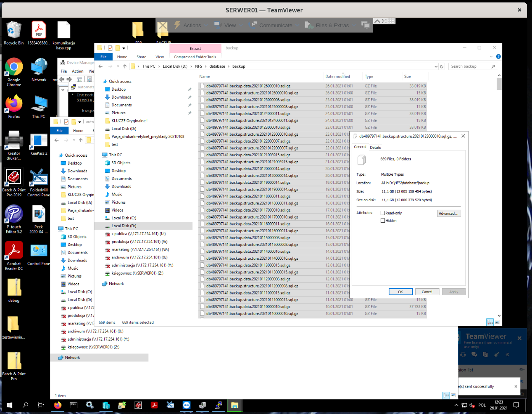
Task: Collapse the TeamViewer panel with double-chevron icon
Action: (508, 355)
